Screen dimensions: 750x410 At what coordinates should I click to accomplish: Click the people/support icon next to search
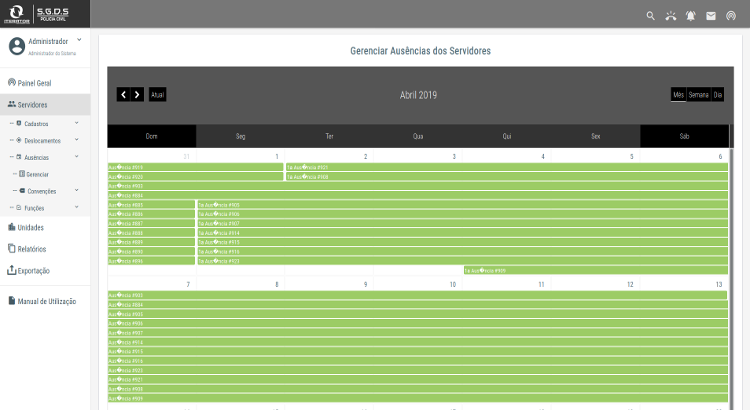[x=671, y=16]
